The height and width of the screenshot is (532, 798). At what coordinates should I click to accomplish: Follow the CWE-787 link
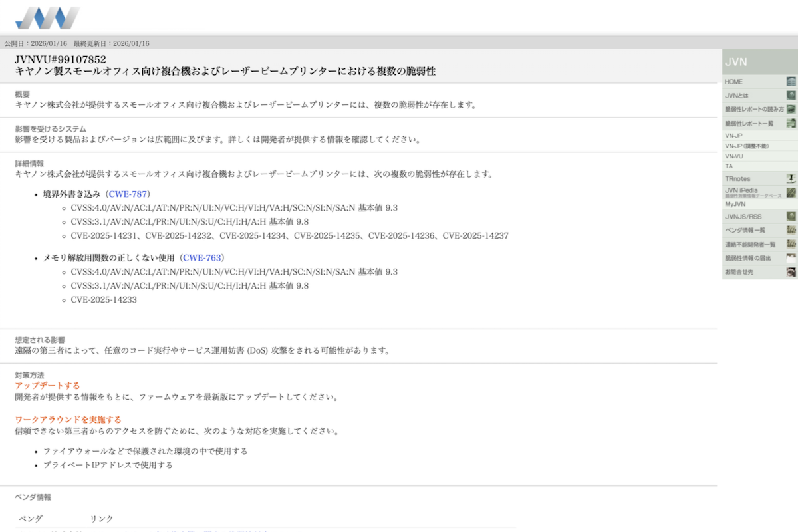128,194
